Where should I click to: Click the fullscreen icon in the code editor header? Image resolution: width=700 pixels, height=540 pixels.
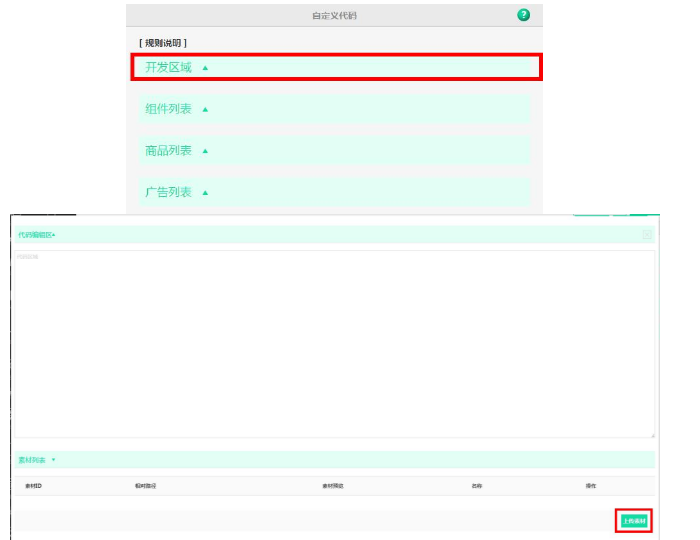(x=647, y=235)
